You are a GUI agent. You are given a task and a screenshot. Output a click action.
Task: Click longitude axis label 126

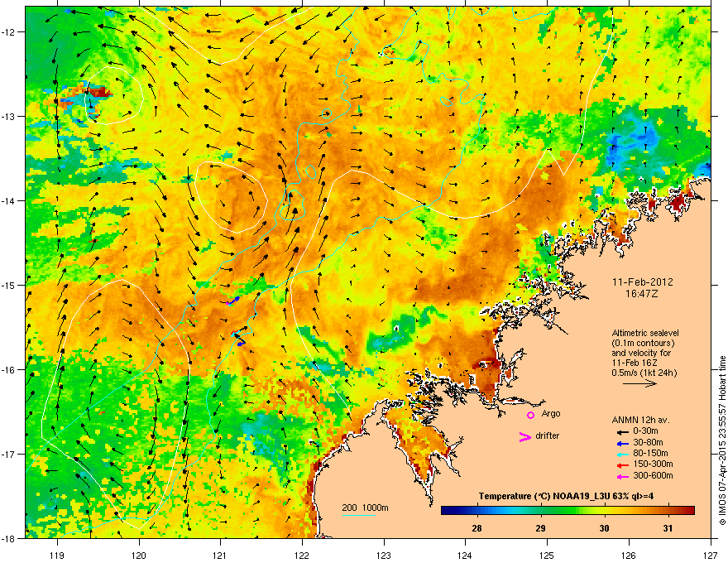[629, 555]
